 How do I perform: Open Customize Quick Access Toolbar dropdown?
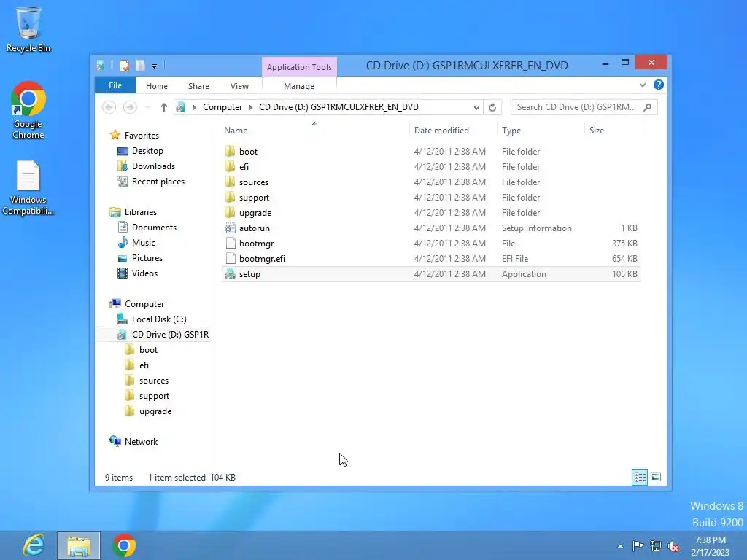(x=154, y=66)
